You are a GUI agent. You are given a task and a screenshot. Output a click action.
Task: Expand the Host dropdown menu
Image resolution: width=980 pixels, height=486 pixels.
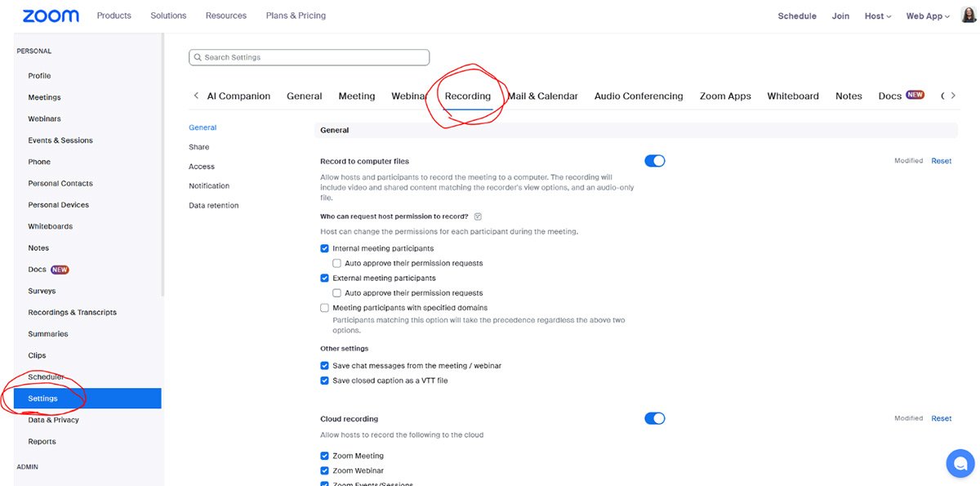click(x=878, y=16)
